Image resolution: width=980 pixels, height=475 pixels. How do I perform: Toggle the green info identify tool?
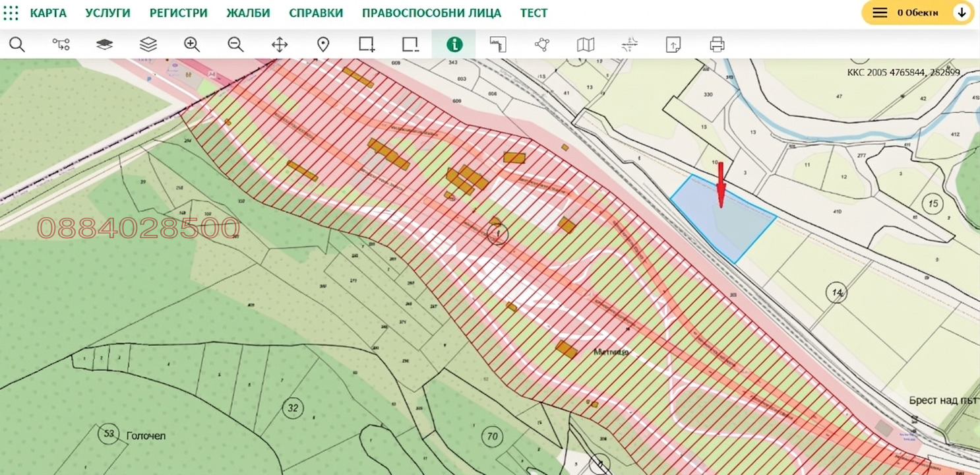[454, 44]
